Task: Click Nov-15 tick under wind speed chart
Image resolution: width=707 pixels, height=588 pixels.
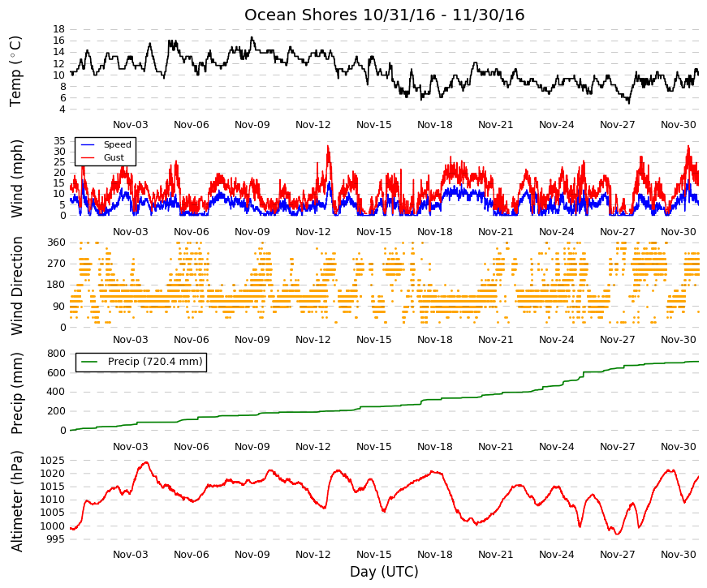Action: coord(373,232)
